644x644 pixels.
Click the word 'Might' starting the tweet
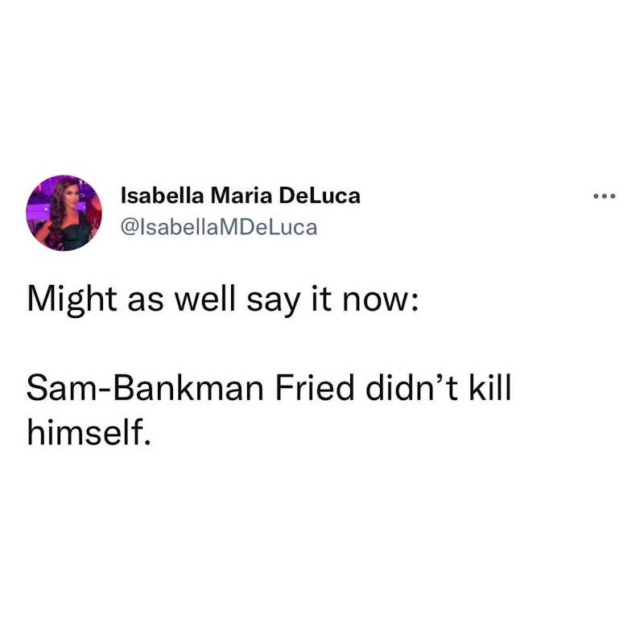[x=72, y=299]
